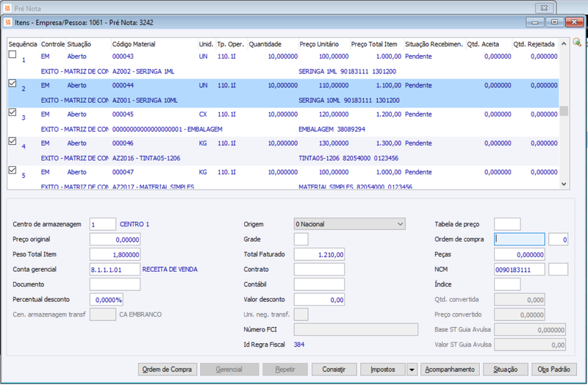Click the Conta gerencial input field
588x385 pixels.
[x=115, y=270]
